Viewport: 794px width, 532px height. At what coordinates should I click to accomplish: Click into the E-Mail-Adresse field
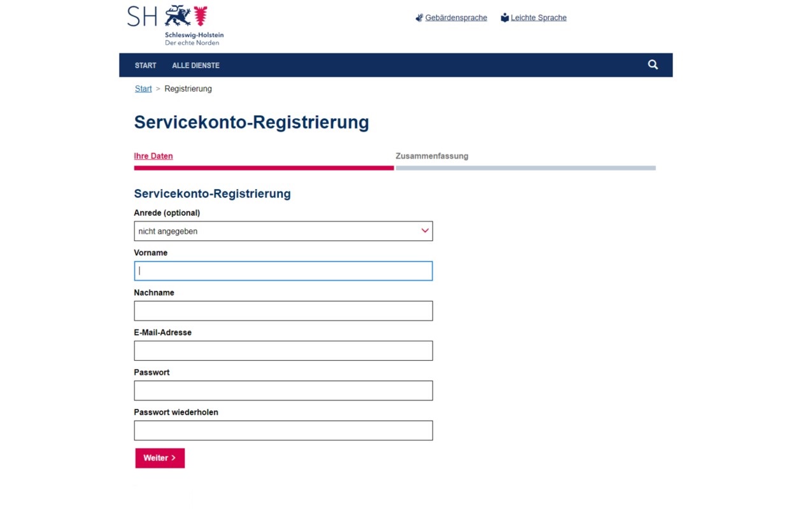click(283, 351)
